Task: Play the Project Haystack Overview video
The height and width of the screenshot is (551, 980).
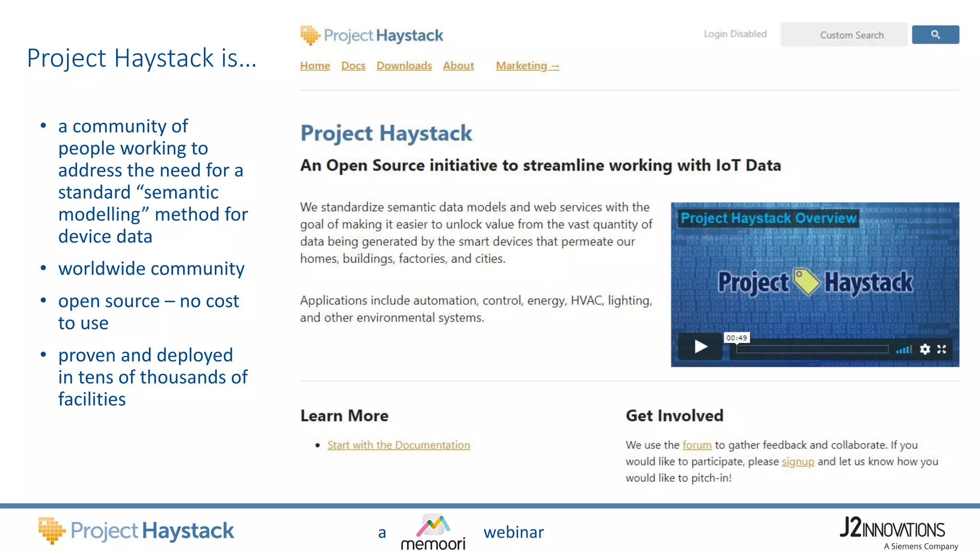Action: [701, 346]
